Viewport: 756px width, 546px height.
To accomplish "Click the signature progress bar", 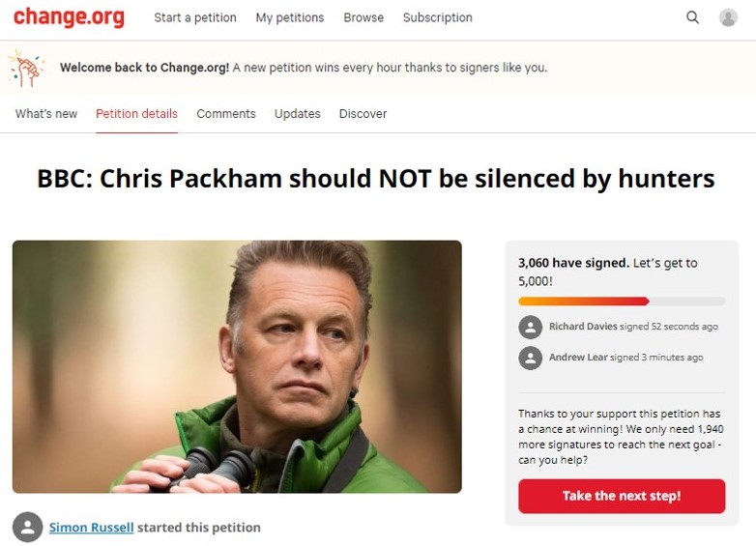I will click(x=622, y=302).
